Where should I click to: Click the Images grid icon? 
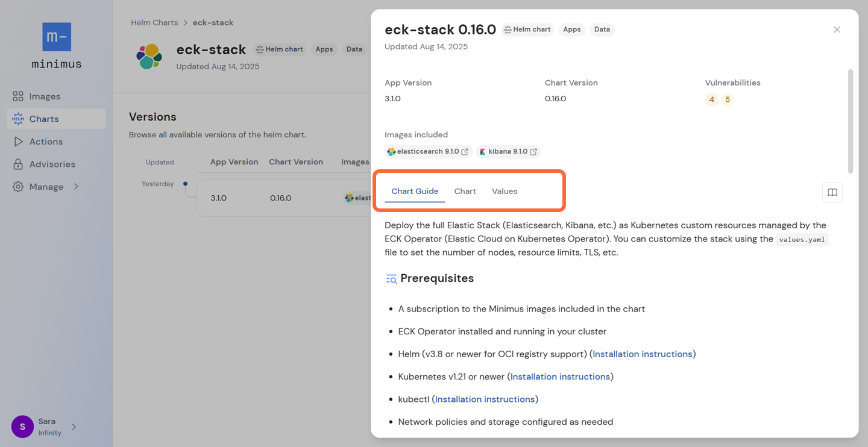coord(18,96)
